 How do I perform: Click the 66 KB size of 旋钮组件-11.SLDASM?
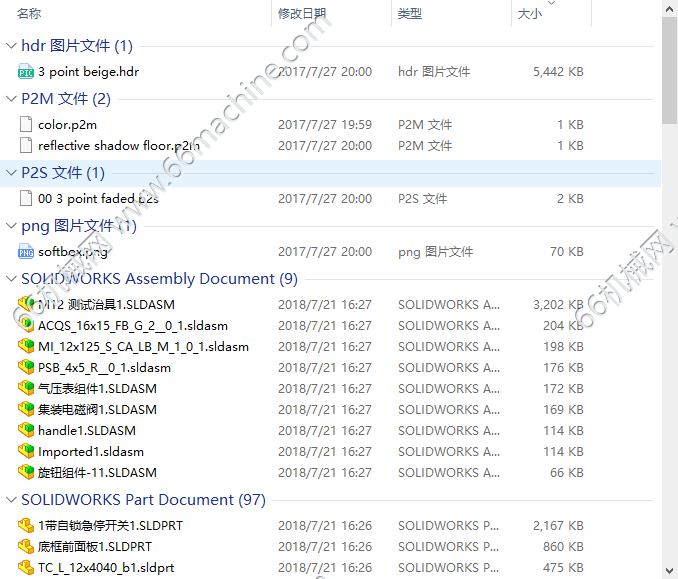(x=567, y=473)
